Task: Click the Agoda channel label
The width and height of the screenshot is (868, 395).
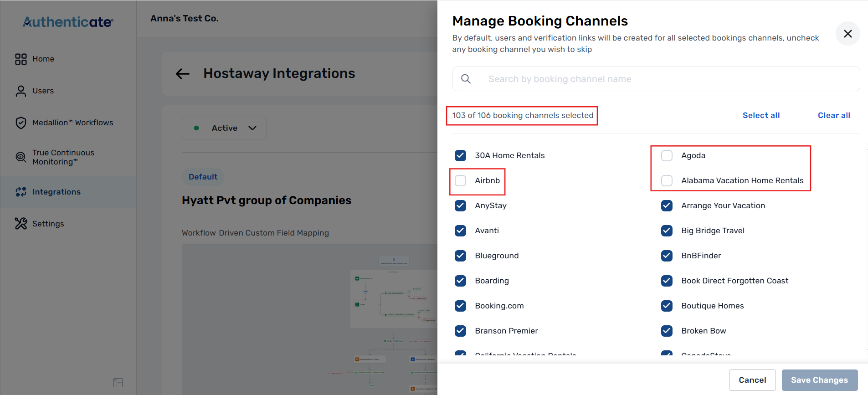Action: [693, 155]
